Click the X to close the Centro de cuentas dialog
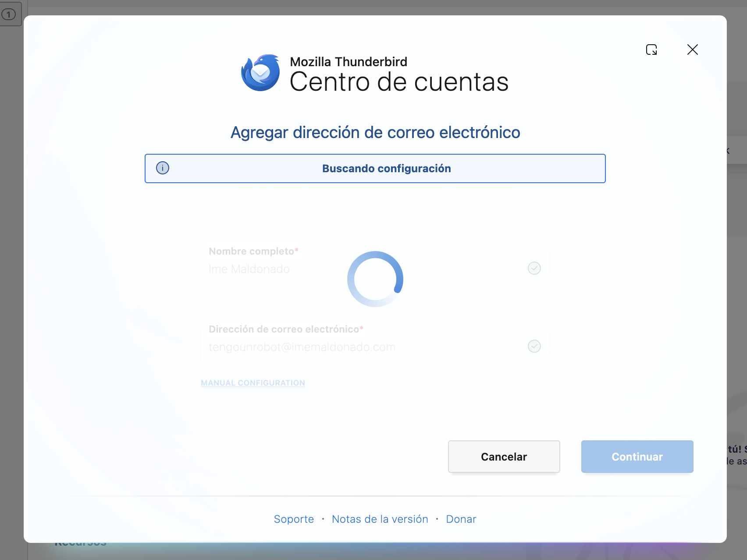The width and height of the screenshot is (747, 560). tap(692, 50)
